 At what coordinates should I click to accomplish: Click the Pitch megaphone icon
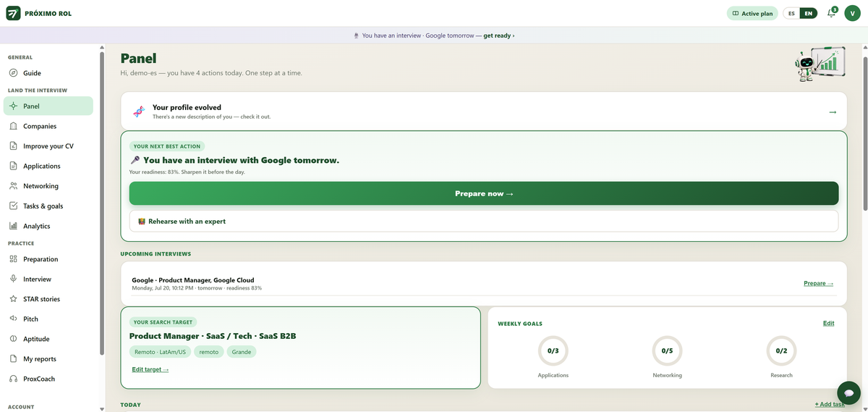coord(14,319)
